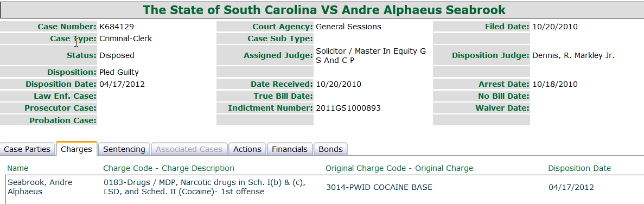Open the Bonds tab
Image resolution: width=644 pixels, height=204 pixels.
330,149
